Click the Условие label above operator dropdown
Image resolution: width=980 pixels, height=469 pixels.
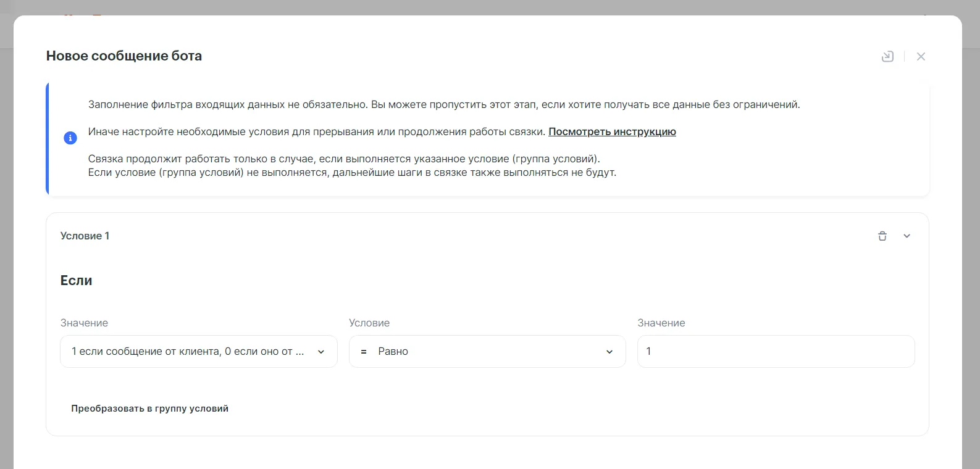[x=369, y=323]
